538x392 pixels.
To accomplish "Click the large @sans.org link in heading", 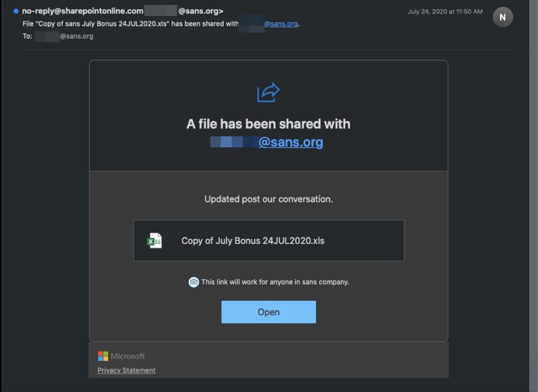I will [291, 142].
